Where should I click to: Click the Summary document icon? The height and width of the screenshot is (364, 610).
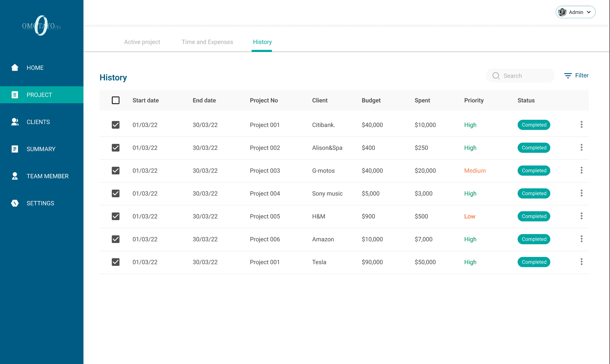[15, 149]
